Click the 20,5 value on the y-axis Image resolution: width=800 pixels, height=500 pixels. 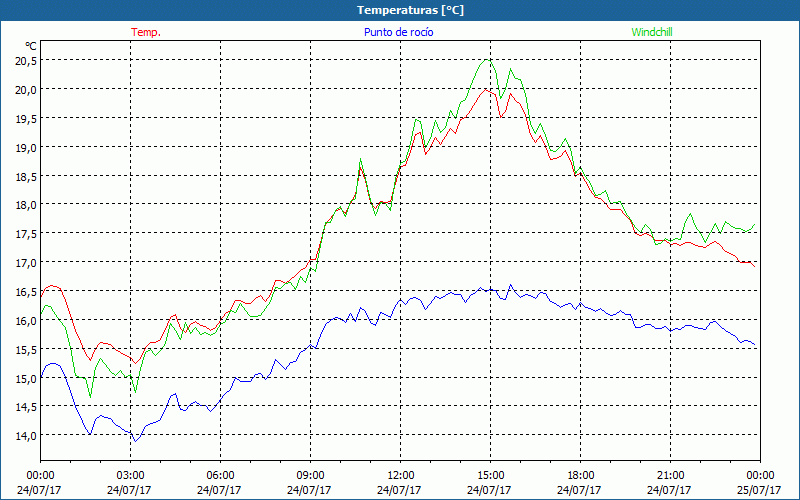point(26,60)
